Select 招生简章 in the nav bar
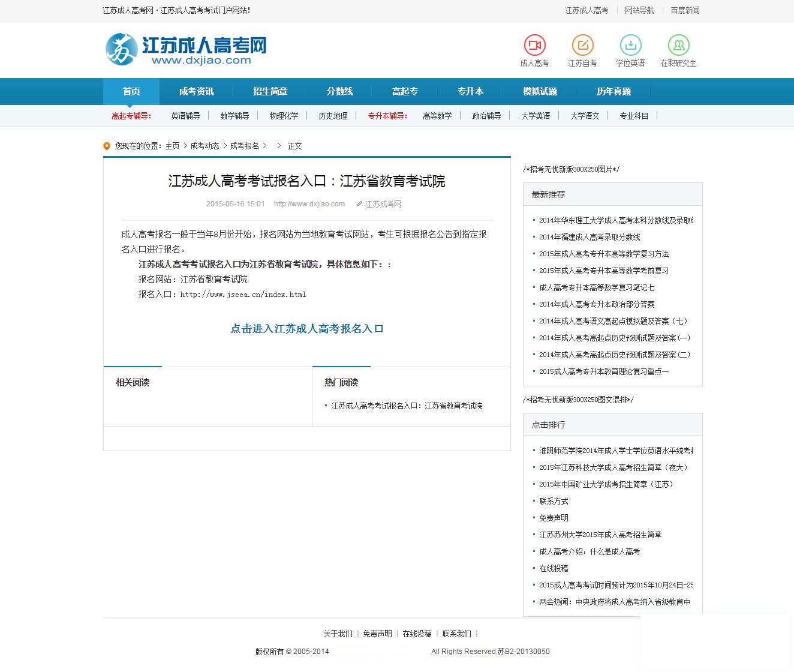 (270, 91)
